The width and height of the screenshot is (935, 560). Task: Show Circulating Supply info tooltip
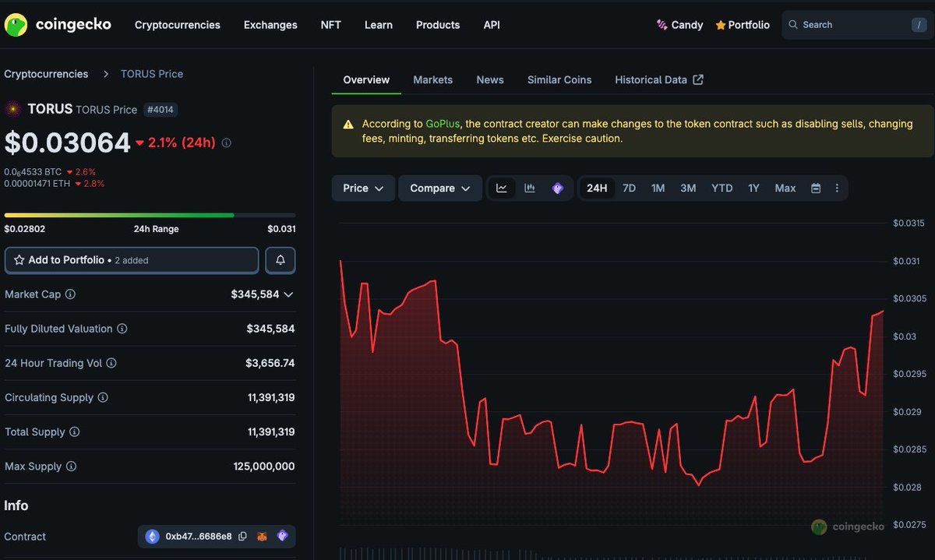click(x=103, y=397)
